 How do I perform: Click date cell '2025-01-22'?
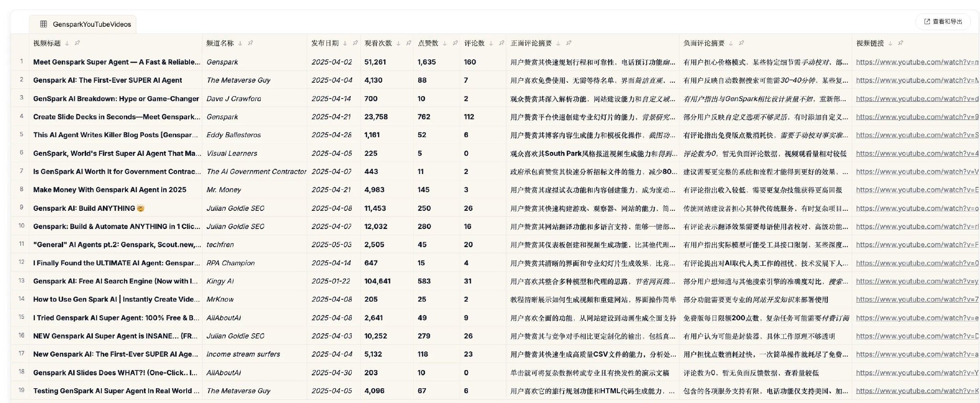click(331, 281)
